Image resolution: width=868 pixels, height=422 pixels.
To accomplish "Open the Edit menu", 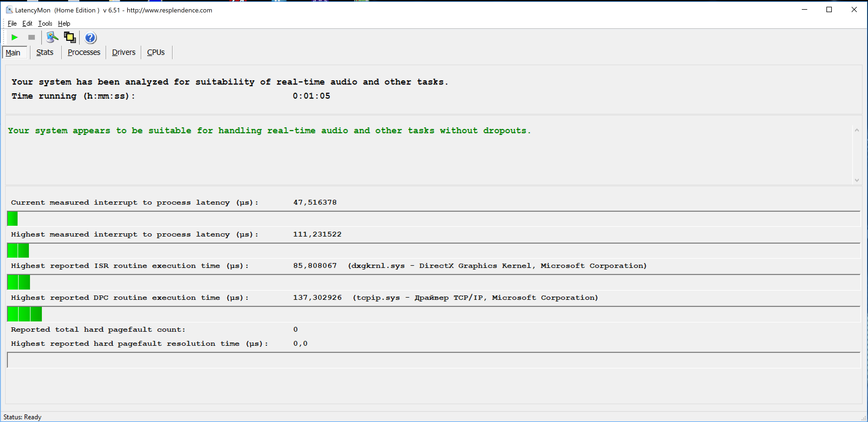I will tap(27, 23).
